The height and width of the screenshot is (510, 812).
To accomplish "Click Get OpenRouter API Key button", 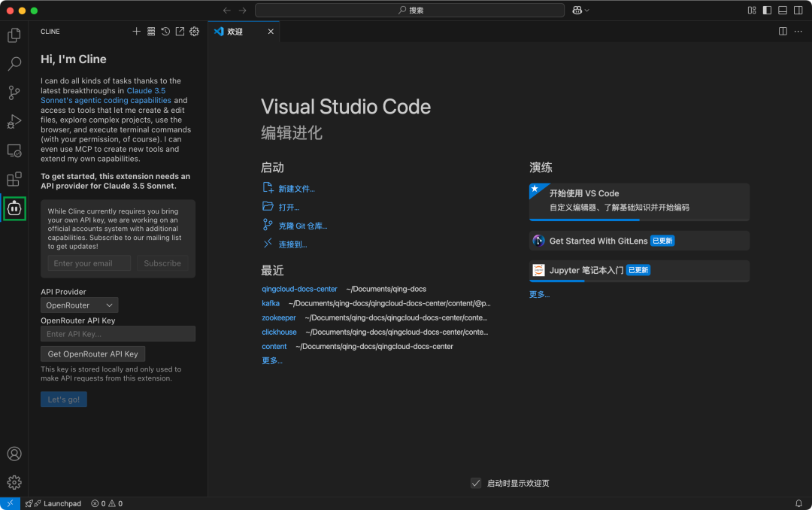I will tap(92, 354).
